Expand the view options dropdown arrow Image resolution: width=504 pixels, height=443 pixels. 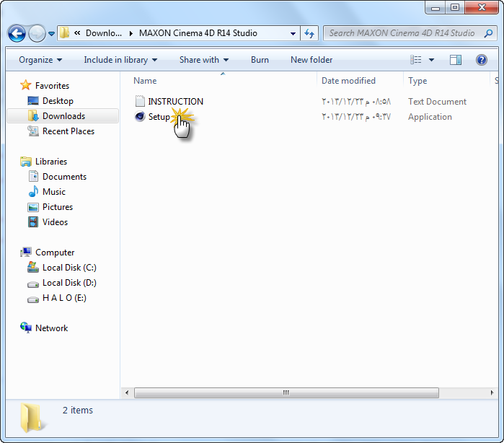pyautogui.click(x=432, y=60)
